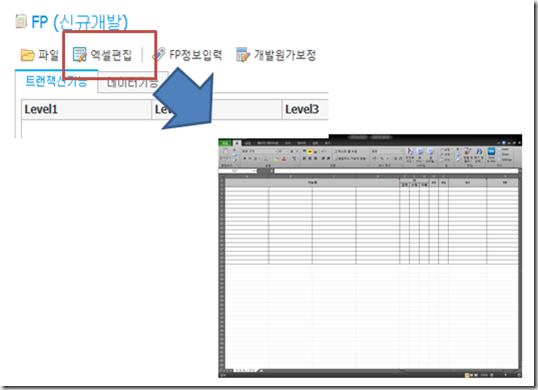Toggle Bold formatting in Excel ribbon

tap(245, 158)
